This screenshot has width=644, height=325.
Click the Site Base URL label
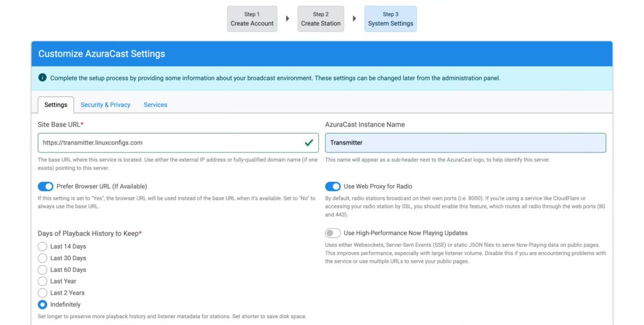point(60,124)
